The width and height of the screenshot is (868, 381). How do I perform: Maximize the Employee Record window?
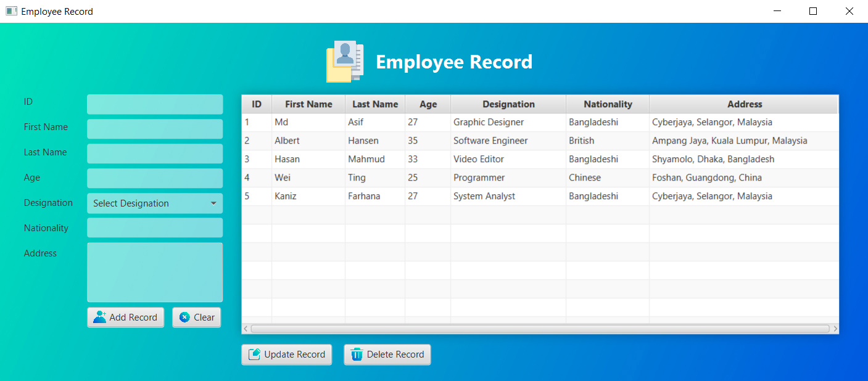(x=813, y=11)
